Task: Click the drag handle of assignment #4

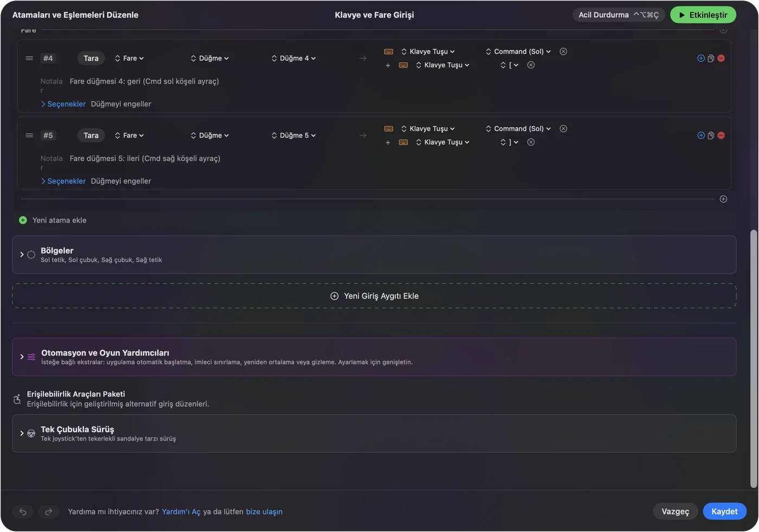Action: pos(29,58)
